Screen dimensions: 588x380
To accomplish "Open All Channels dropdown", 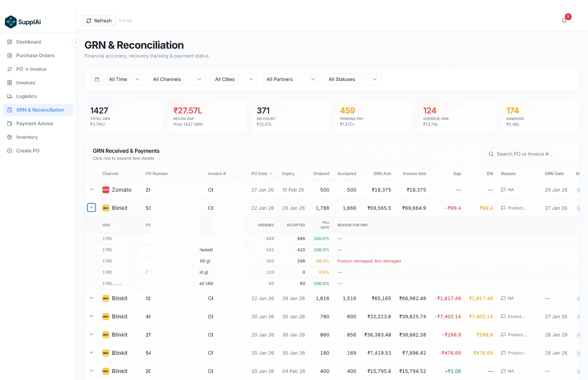I will (177, 79).
